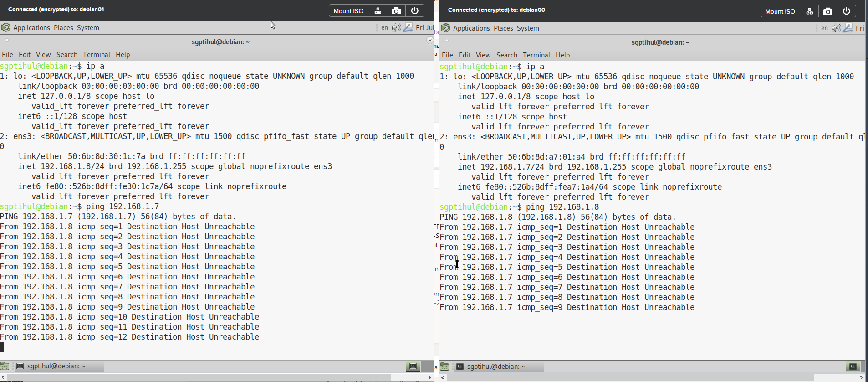Open Search menu in debian01 terminal
Screen dimensions: 868x382
[x=67, y=55]
